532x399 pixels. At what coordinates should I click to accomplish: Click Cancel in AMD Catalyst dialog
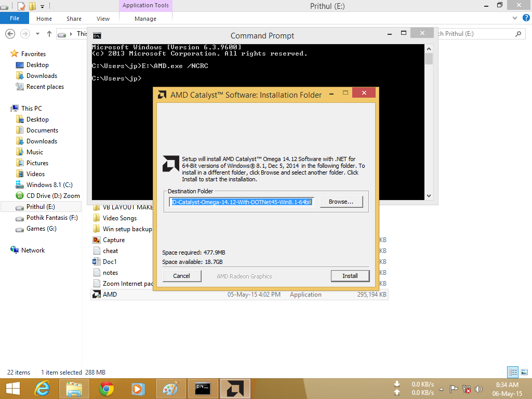181,276
